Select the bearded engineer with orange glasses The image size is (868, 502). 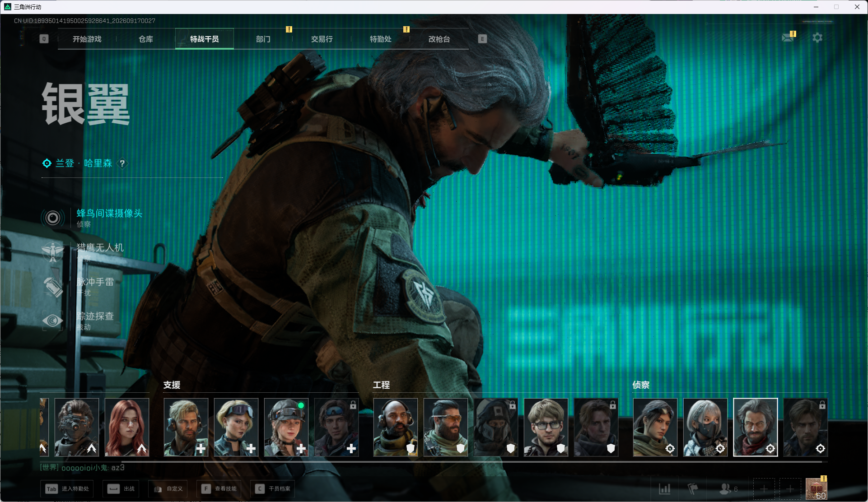446,427
